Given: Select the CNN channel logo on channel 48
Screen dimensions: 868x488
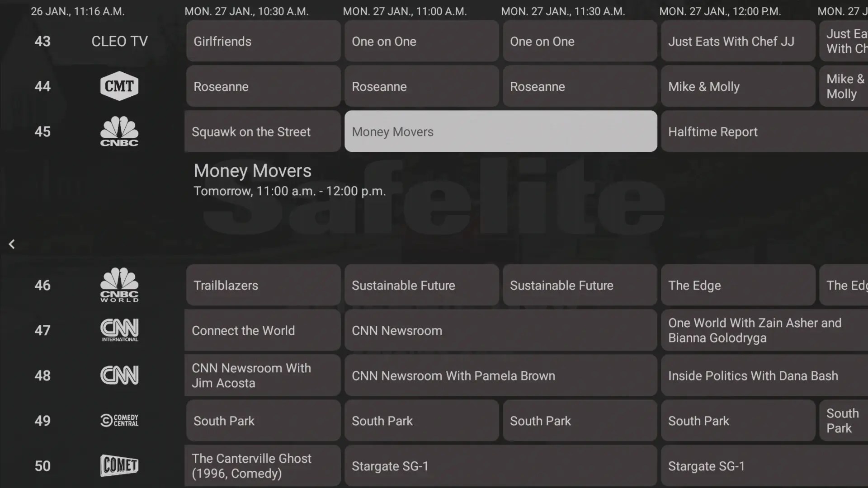Looking at the screenshot, I should point(119,375).
